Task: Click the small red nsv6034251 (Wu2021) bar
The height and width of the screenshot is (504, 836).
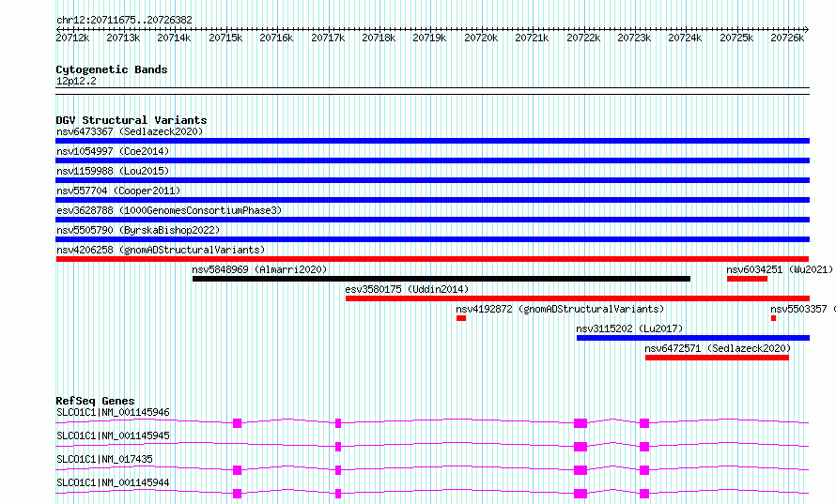Action: [x=747, y=279]
